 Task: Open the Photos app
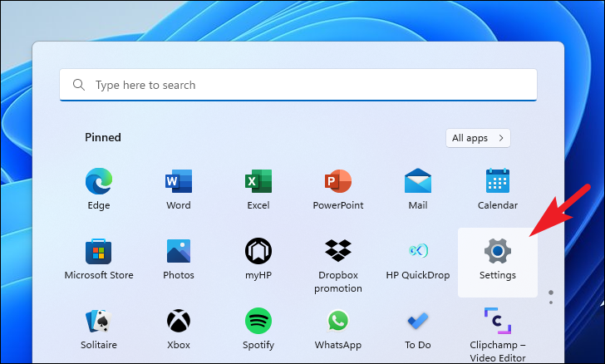point(179,258)
